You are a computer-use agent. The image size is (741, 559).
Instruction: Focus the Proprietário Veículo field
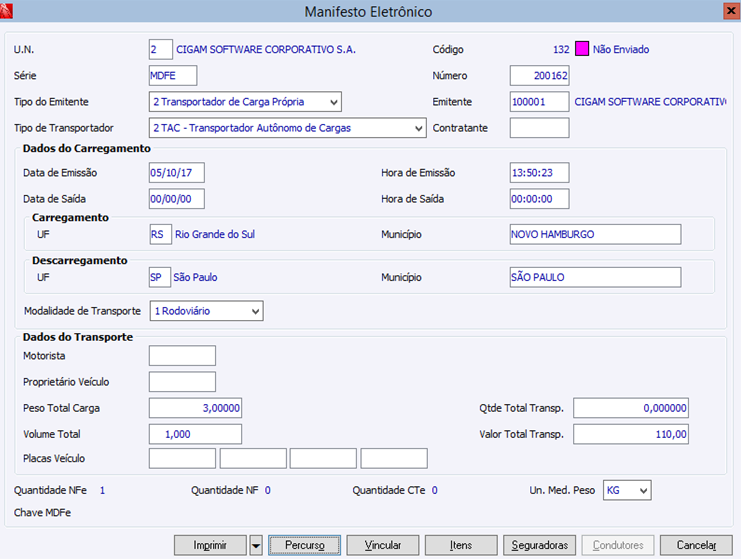tap(182, 382)
